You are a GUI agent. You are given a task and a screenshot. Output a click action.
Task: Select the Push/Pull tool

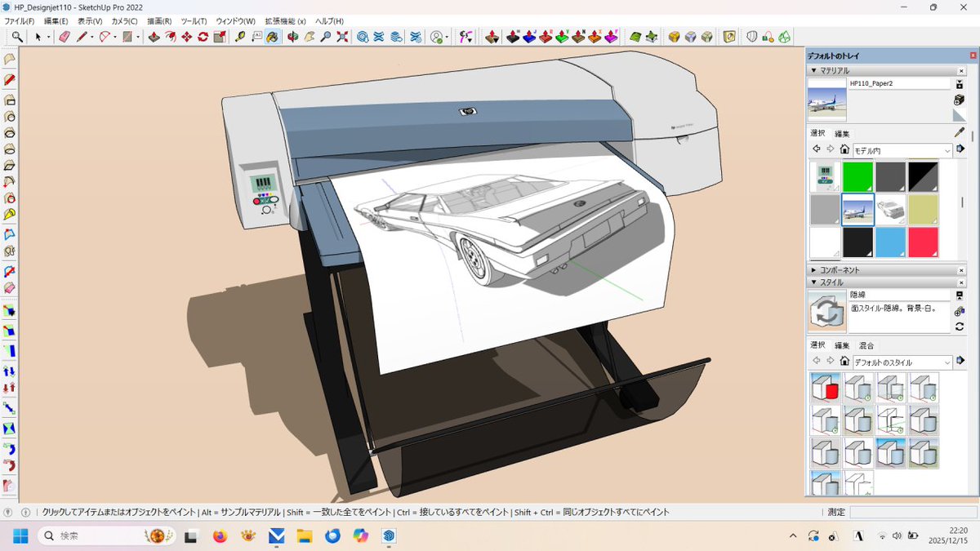pos(154,36)
